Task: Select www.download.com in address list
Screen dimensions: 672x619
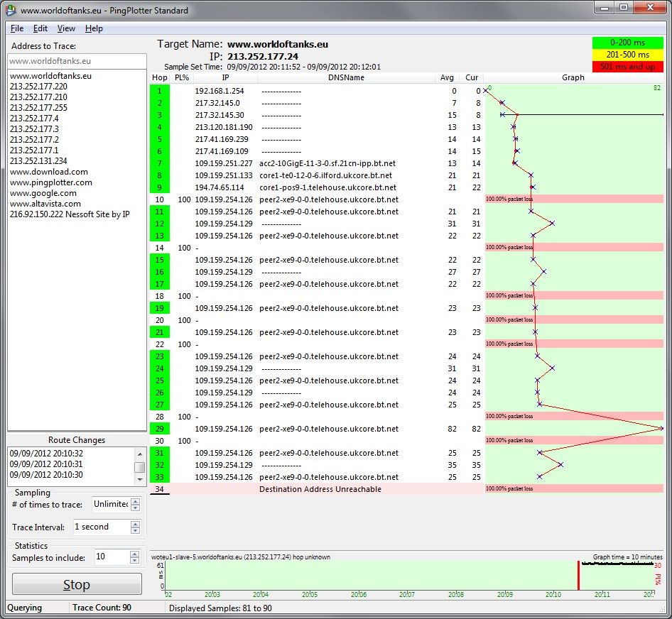Action: click(x=49, y=172)
